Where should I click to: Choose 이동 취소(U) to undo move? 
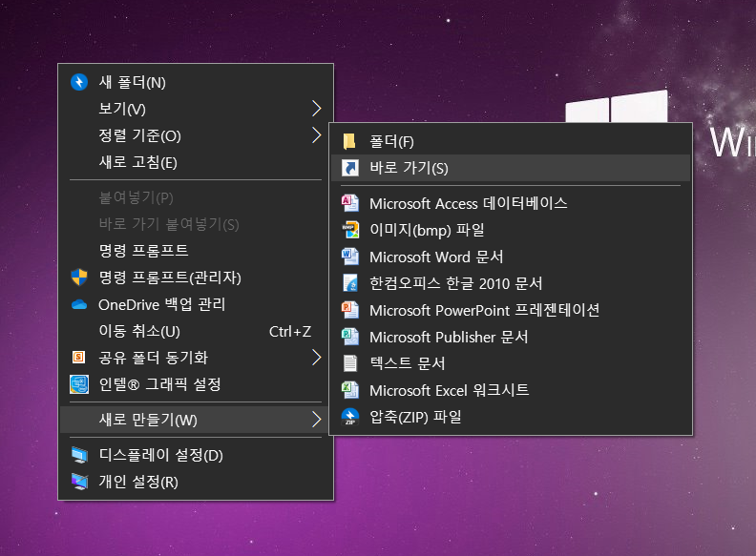click(196, 331)
